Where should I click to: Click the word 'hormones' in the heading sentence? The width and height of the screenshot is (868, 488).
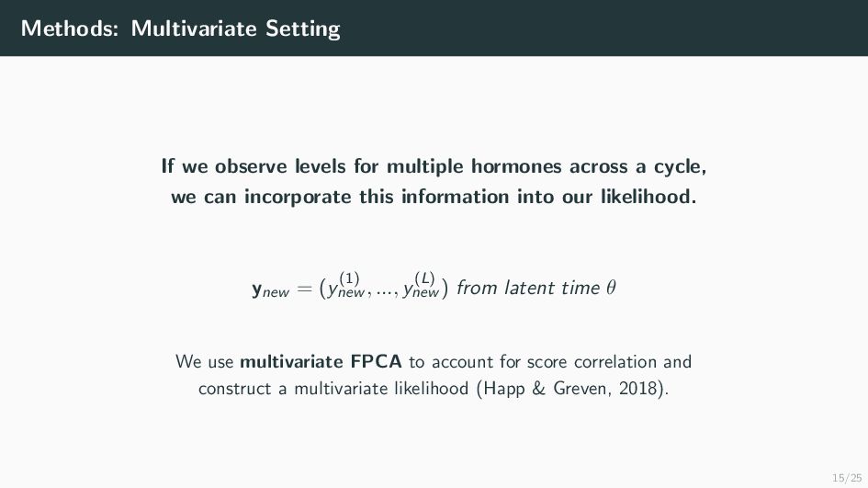[x=503, y=167]
